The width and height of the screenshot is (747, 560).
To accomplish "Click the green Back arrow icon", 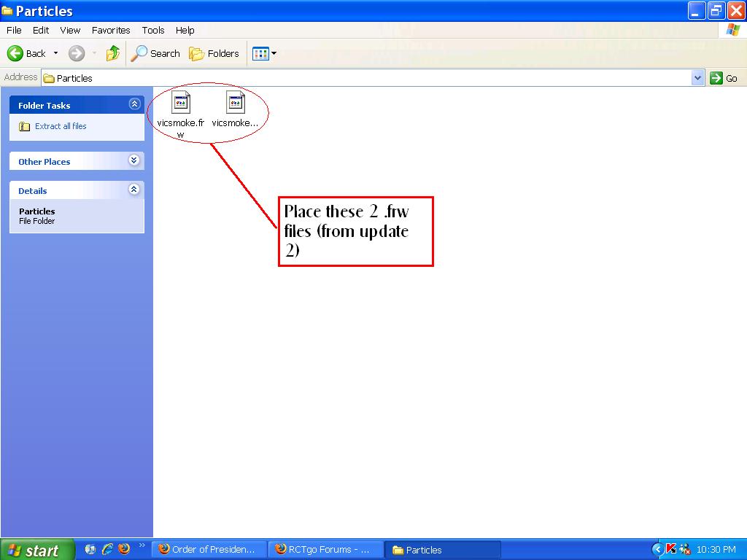I will click(15, 53).
